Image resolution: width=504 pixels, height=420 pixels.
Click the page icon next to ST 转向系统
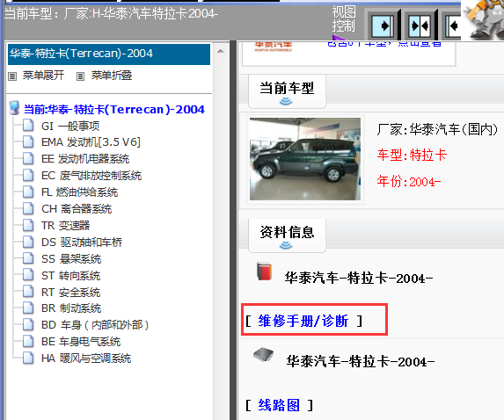pyautogui.click(x=28, y=275)
